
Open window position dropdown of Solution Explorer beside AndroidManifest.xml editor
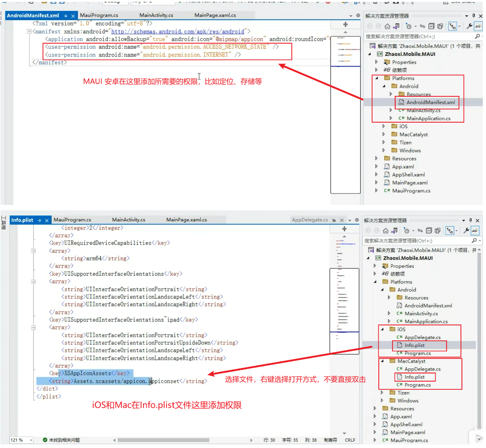point(466,16)
